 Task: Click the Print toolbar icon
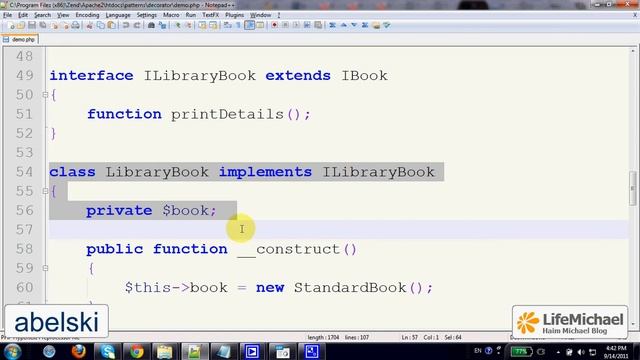(x=76, y=25)
